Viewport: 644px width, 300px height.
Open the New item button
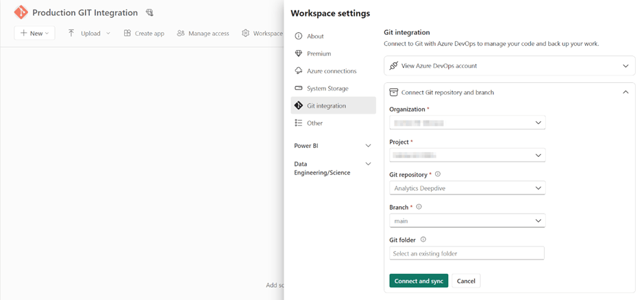tap(34, 34)
